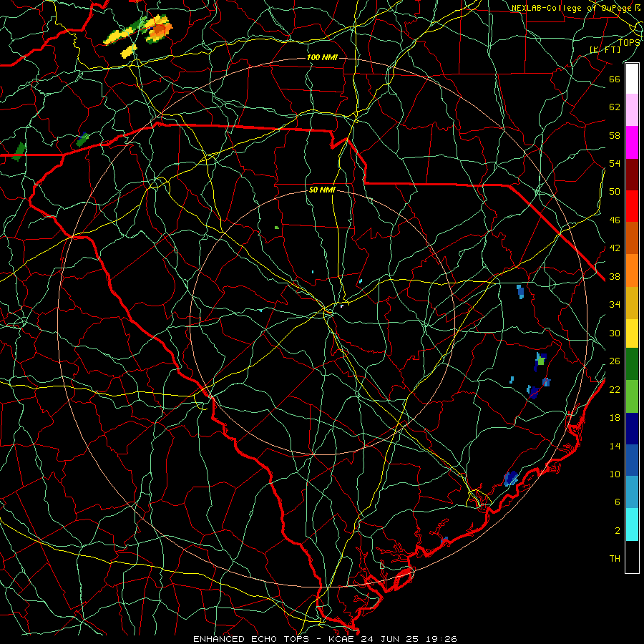This screenshot has height=644, width=644.
Task: Click the 22 legend value
Action: click(615, 389)
